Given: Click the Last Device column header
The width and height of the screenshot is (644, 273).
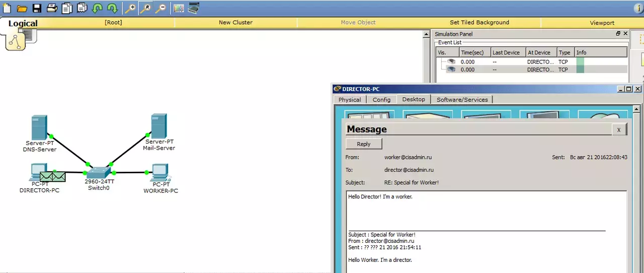Looking at the screenshot, I should click(508, 52).
